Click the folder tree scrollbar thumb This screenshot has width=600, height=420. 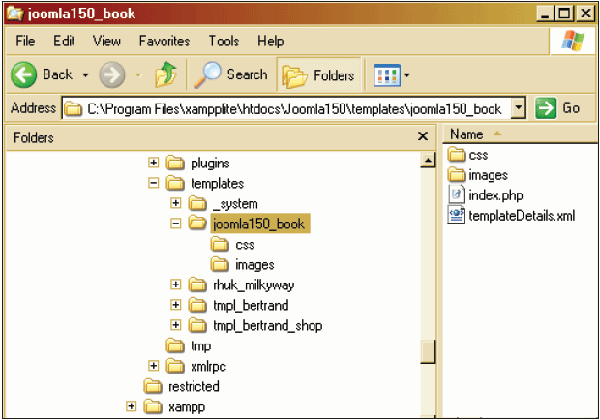(428, 352)
